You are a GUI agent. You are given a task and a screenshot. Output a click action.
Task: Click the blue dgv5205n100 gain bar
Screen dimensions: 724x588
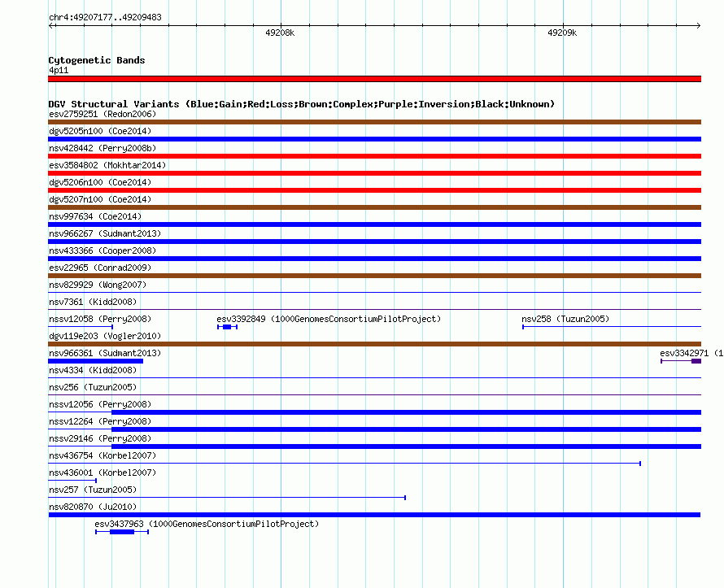tap(374, 139)
